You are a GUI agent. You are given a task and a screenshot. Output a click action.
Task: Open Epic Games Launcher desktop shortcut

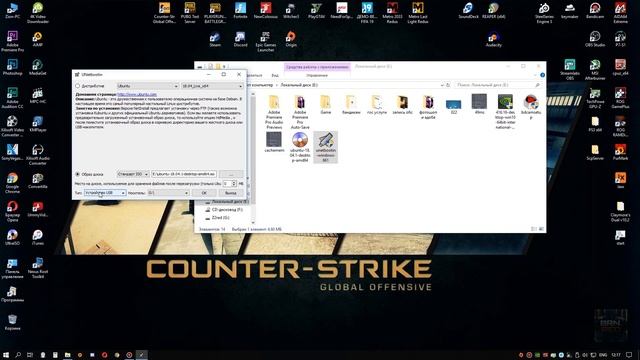[x=266, y=41]
